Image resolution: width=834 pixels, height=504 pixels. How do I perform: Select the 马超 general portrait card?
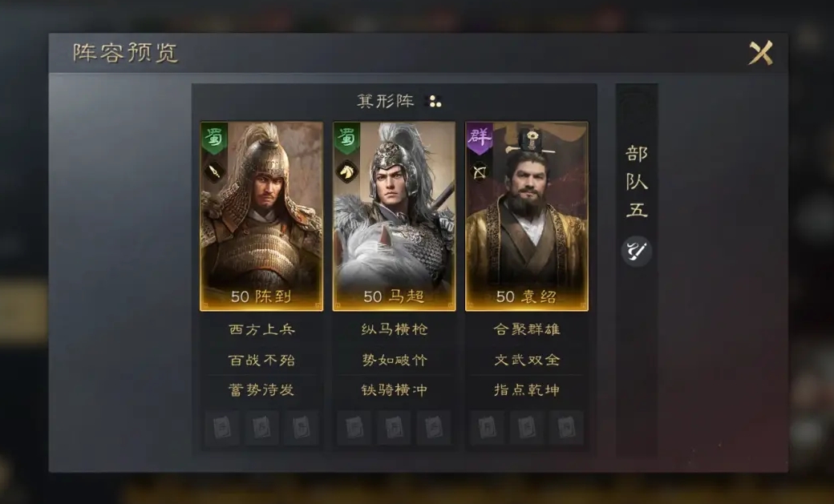click(x=394, y=216)
